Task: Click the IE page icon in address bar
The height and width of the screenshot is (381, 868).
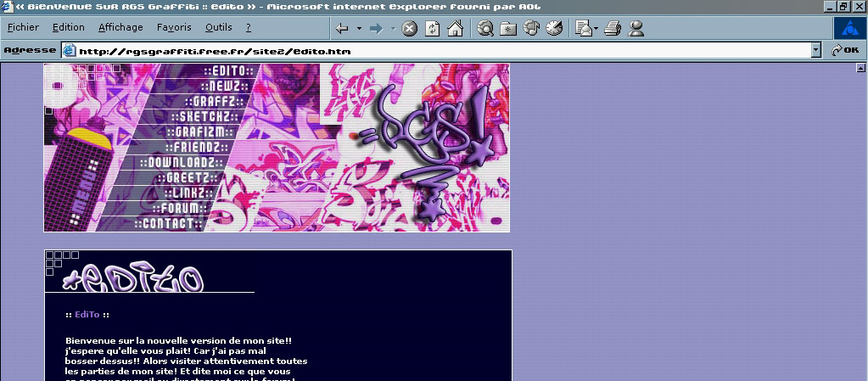Action: click(x=70, y=50)
